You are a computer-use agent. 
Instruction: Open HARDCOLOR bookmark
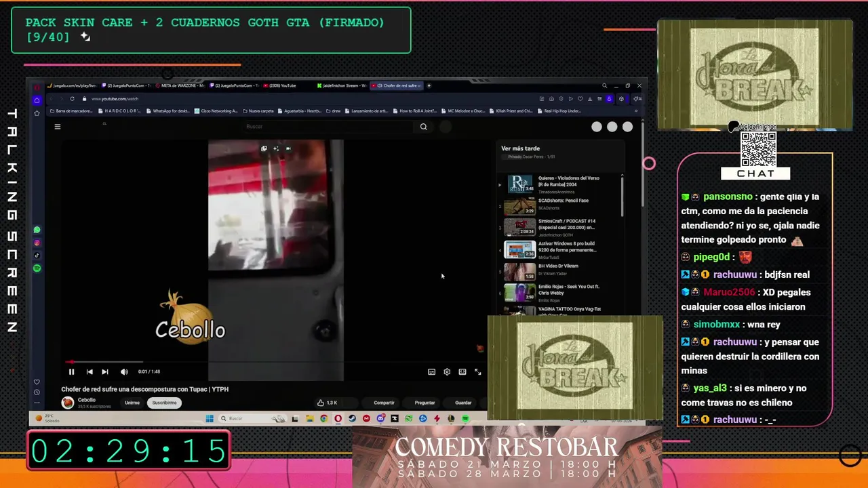point(118,110)
